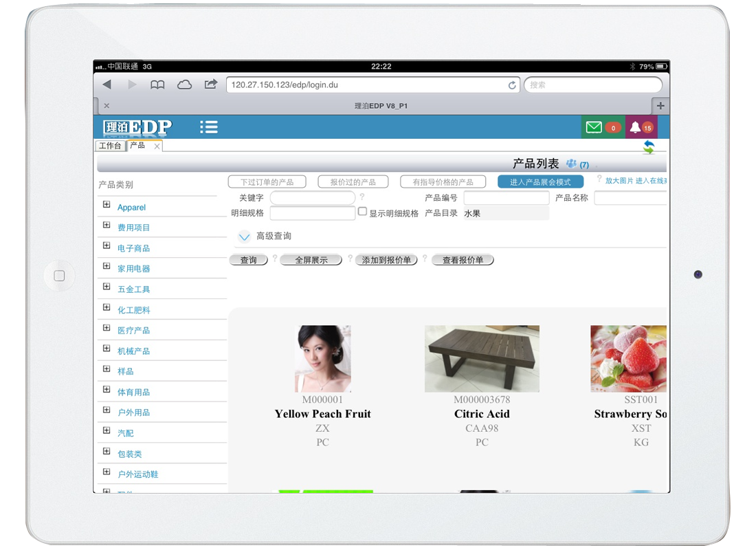Click 进入产品展会模式 button
Viewport: 756px width, 550px height.
(x=540, y=182)
